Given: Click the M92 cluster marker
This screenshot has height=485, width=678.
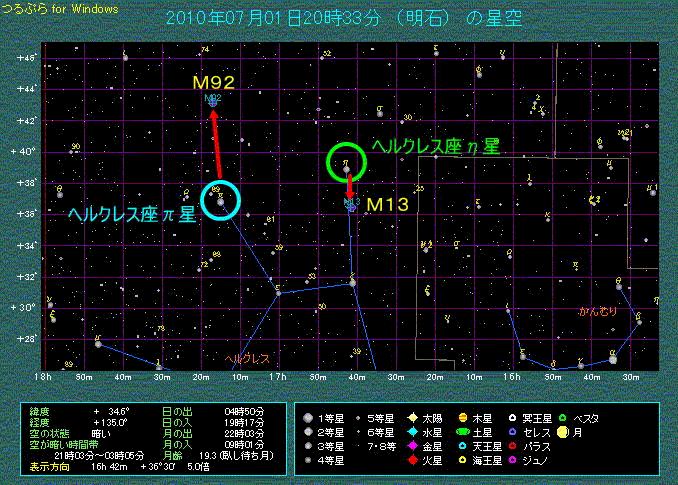Looking at the screenshot, I should point(212,100).
